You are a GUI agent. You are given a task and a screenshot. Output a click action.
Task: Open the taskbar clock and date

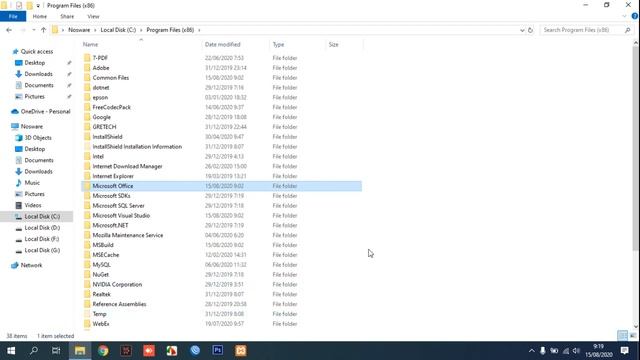click(x=599, y=351)
